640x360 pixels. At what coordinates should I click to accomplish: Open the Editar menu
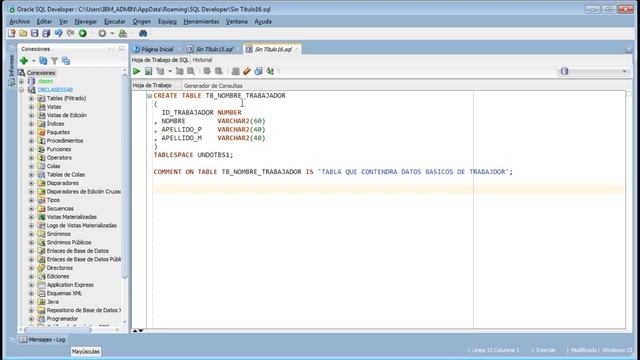click(x=44, y=22)
